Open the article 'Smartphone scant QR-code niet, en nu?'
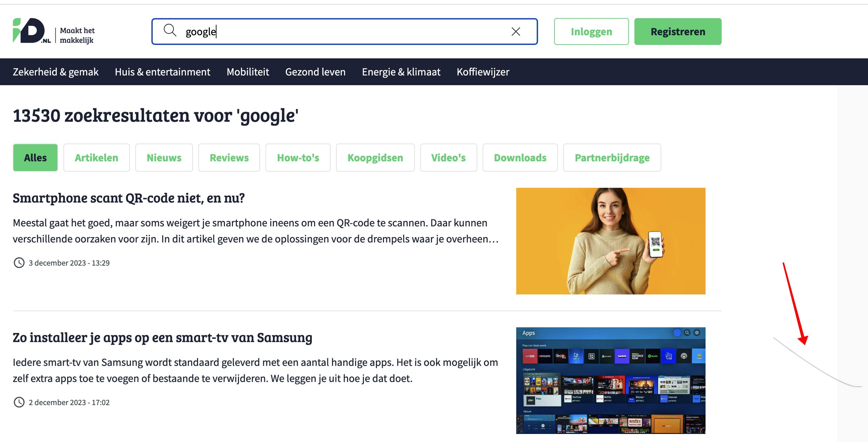 click(x=129, y=198)
